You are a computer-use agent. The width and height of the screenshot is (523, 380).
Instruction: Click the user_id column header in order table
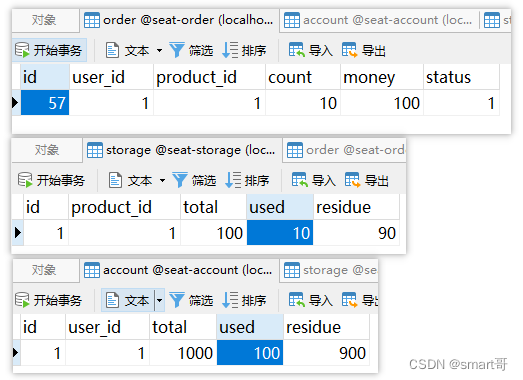coord(111,77)
